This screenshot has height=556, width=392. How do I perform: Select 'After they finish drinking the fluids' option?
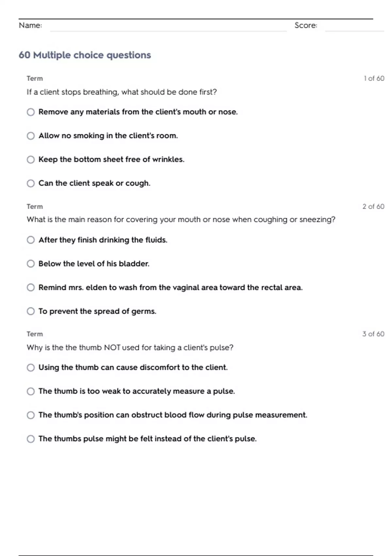(31, 240)
